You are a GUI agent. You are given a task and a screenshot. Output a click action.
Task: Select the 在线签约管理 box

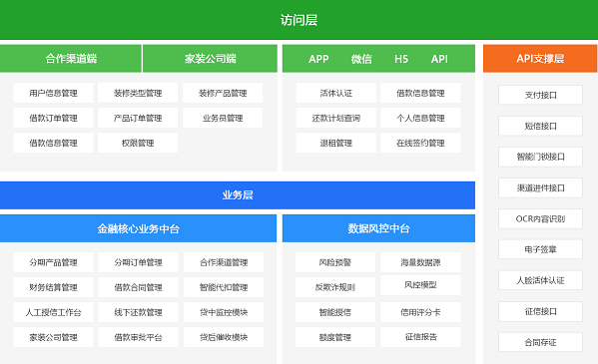click(x=420, y=143)
